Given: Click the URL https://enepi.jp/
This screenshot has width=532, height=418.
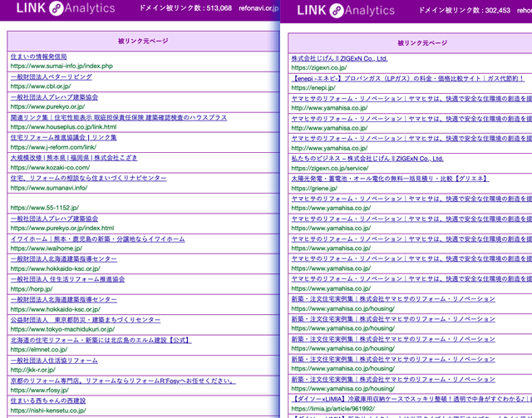Looking at the screenshot, I should click(313, 87).
